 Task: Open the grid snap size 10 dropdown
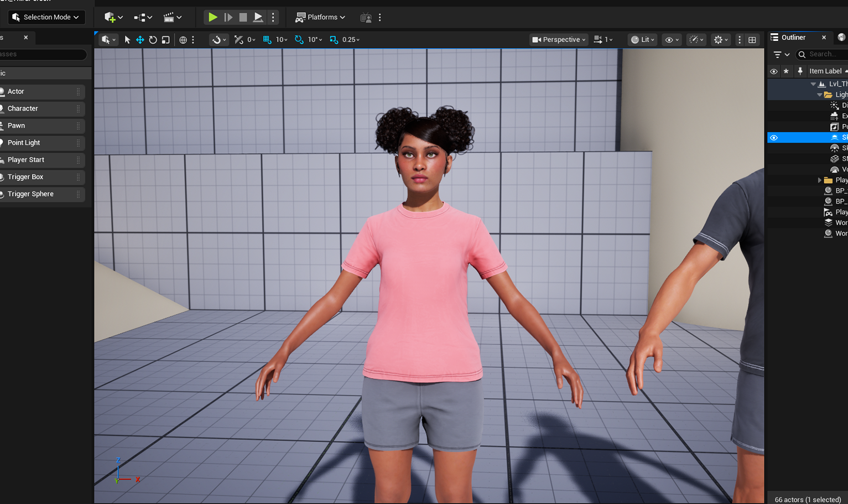282,39
